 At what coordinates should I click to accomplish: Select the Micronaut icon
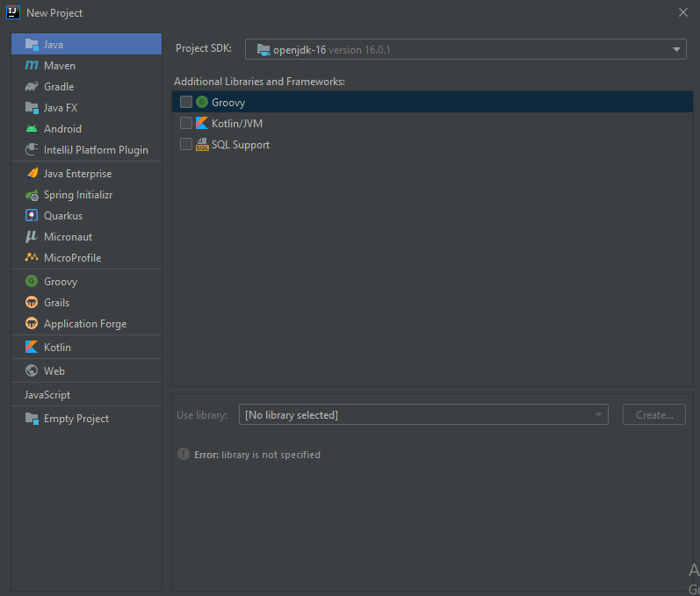[32, 237]
